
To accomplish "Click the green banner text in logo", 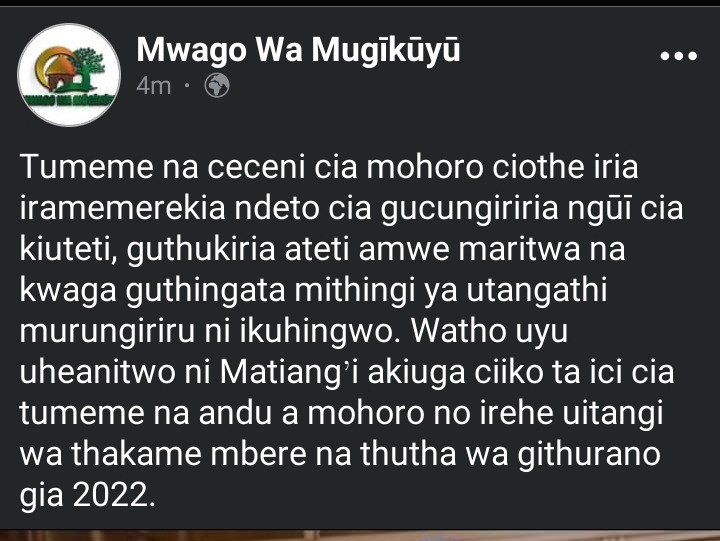I will pos(69,99).
